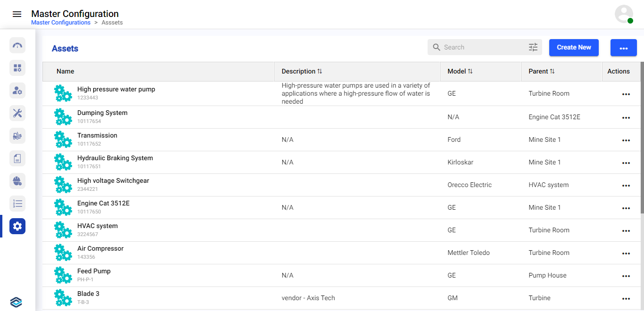Open the user profile avatar
This screenshot has width=644, height=311.
[x=624, y=14]
